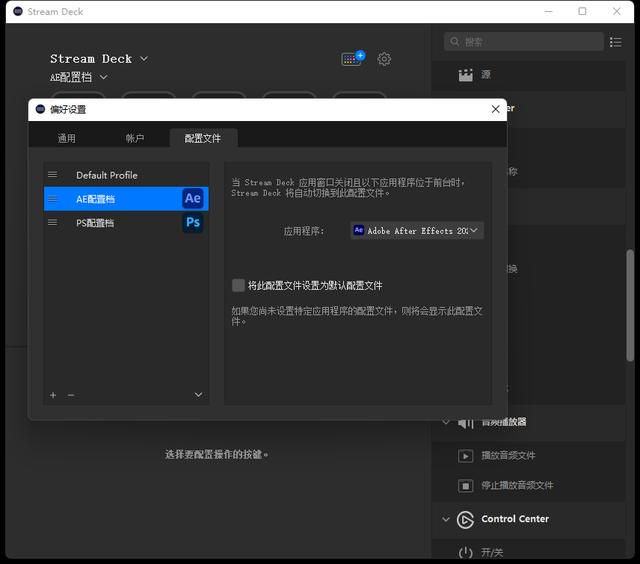Maximize the Stream Deck window
Screen dimensions: 640x564
[582, 11]
